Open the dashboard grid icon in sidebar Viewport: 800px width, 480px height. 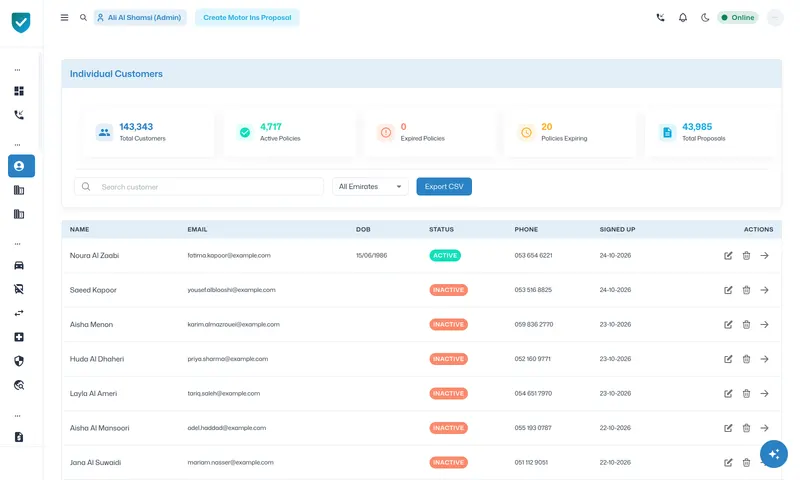tap(19, 91)
